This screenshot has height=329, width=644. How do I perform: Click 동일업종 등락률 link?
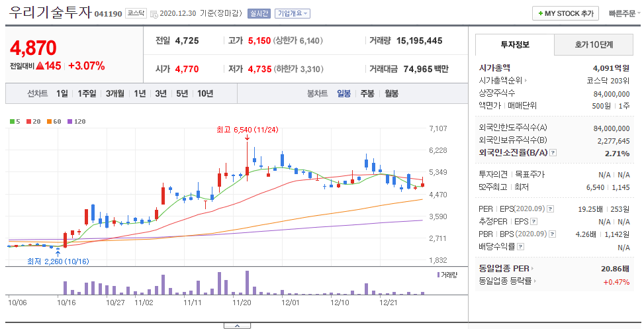tap(505, 281)
